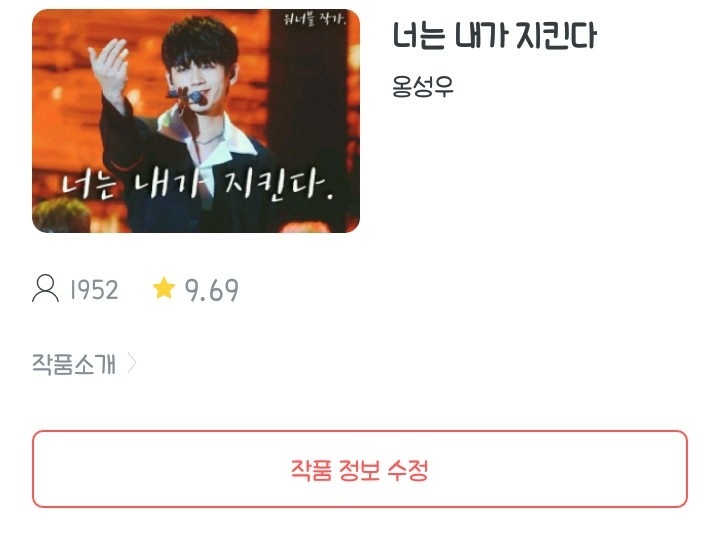Click the handwritten 너는 내가 지킨다 caption on cover

pos(197,186)
